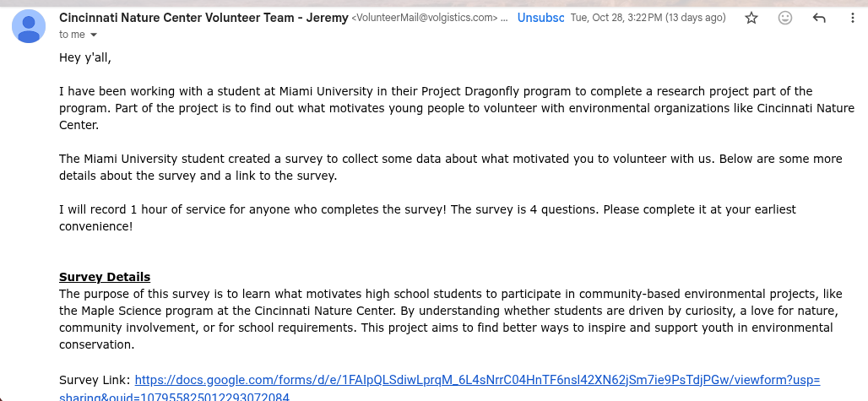Click the "to me" recipient text
The image size is (868, 401).
tap(72, 35)
